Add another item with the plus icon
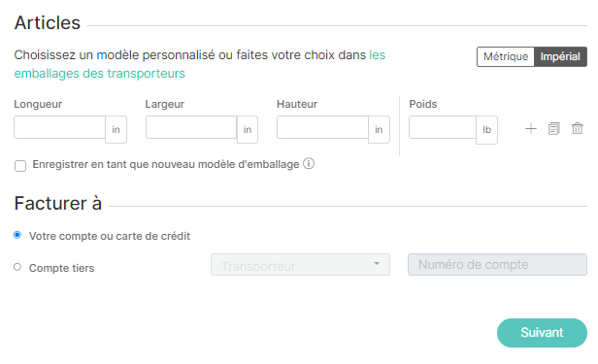This screenshot has width=598, height=364. click(530, 129)
